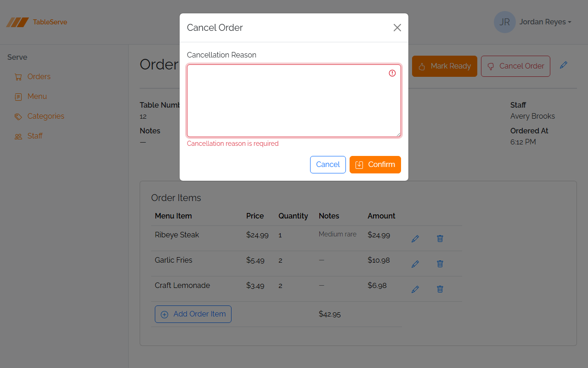Click the Quantity column header

293,216
